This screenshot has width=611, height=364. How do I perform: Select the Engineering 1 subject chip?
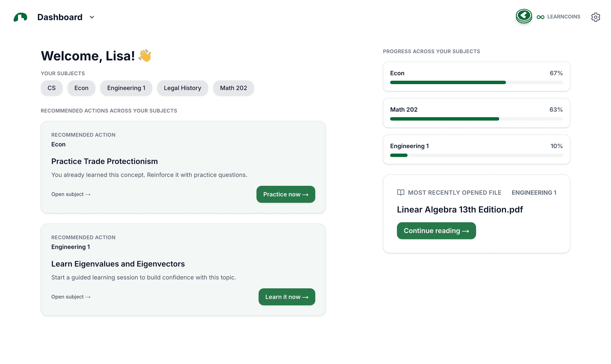126,88
